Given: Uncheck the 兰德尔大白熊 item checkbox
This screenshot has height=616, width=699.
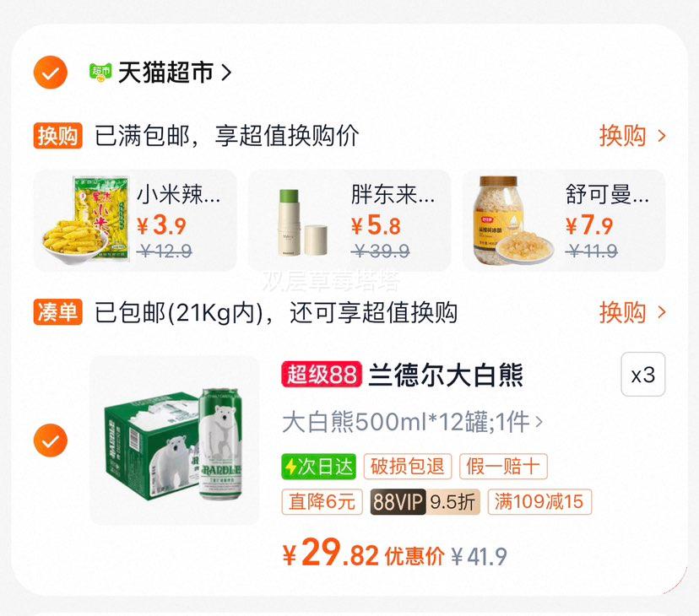Looking at the screenshot, I should [51, 440].
